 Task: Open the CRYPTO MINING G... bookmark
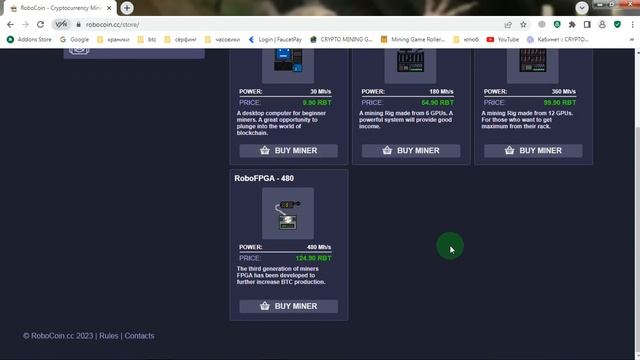[x=341, y=40]
